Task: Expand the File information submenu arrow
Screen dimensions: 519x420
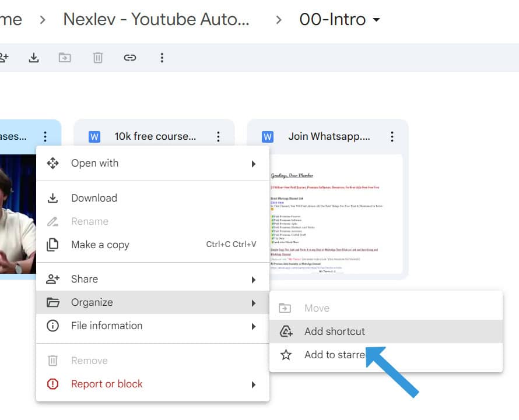Action: pos(254,326)
